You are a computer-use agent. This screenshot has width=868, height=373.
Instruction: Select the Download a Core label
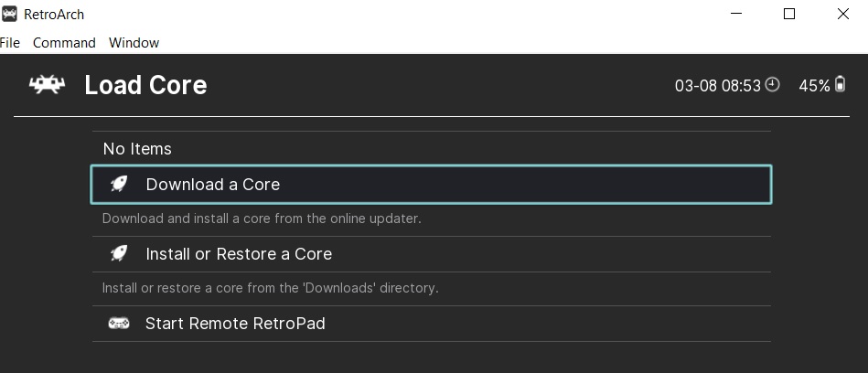[212, 184]
